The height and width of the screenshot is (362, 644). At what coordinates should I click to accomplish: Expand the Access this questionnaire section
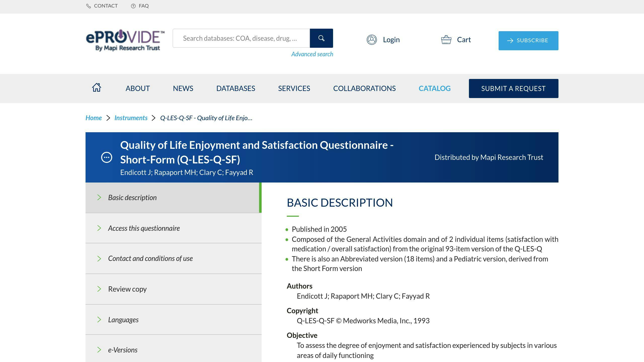pyautogui.click(x=173, y=228)
